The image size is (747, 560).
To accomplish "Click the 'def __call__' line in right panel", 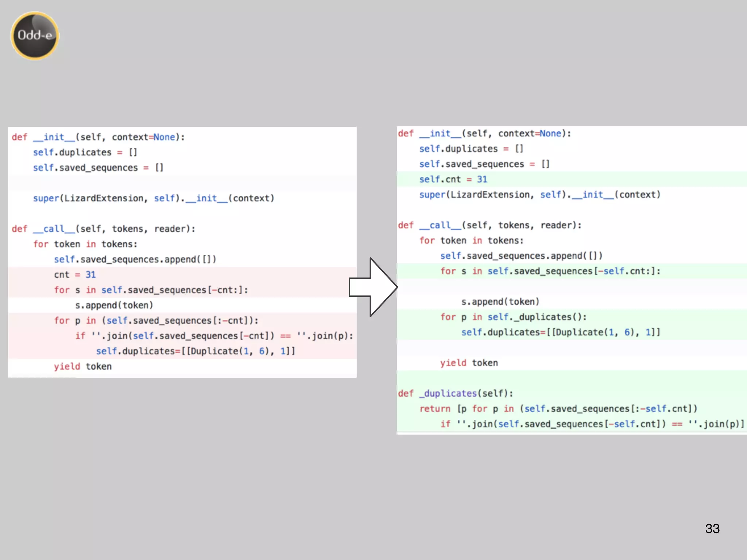I will (489, 225).
